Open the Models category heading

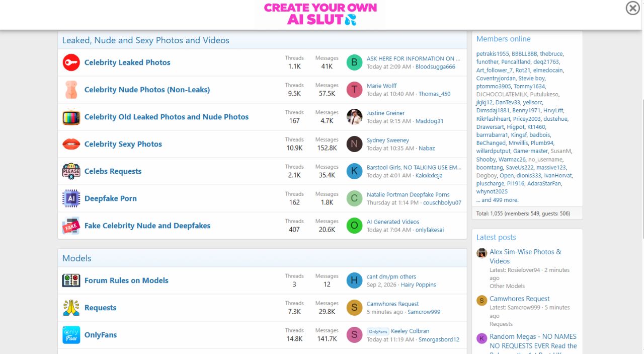click(x=77, y=258)
